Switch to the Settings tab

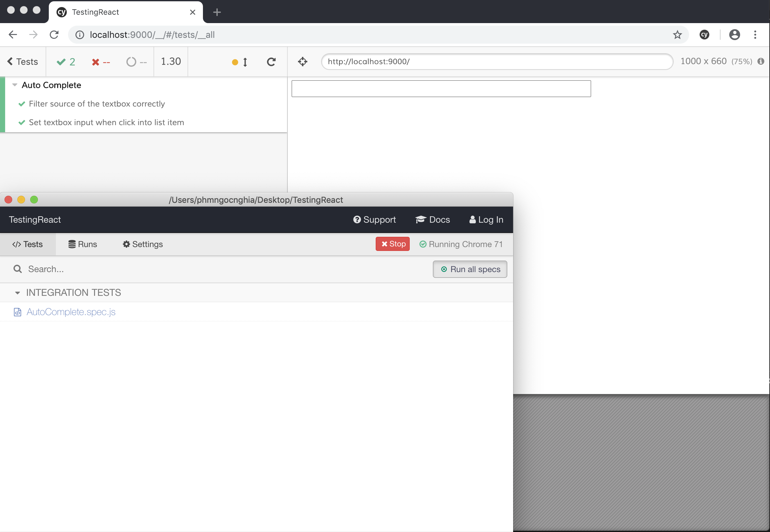pyautogui.click(x=143, y=244)
